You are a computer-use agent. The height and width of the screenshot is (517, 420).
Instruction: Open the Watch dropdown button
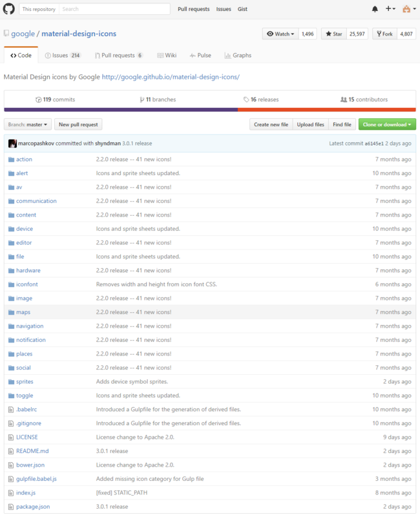(x=280, y=34)
